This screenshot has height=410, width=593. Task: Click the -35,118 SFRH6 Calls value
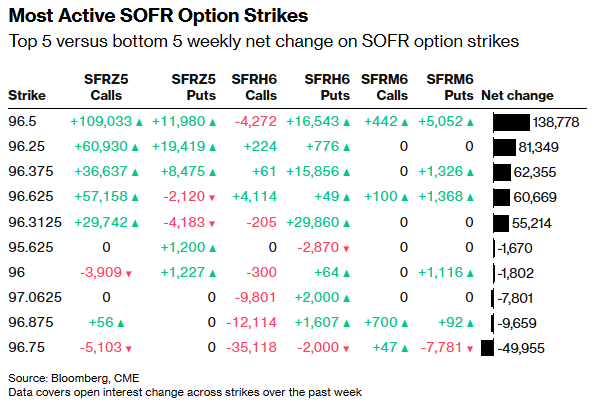[x=251, y=347]
